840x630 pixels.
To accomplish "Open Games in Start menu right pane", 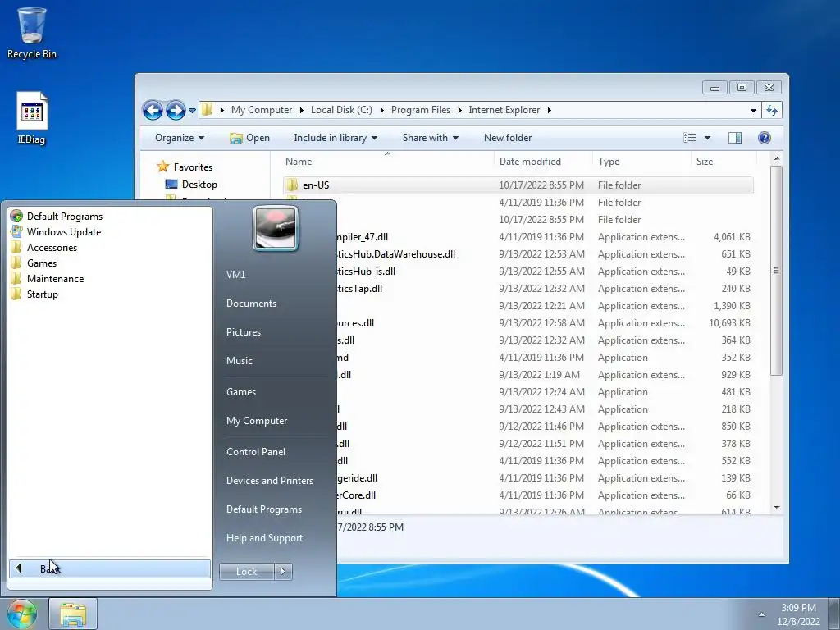I will point(241,392).
